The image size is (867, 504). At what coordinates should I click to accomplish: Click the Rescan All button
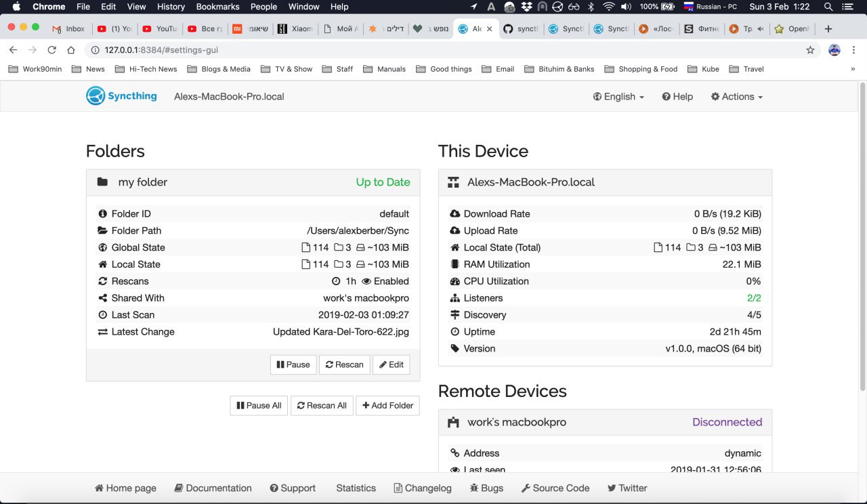tap(322, 405)
